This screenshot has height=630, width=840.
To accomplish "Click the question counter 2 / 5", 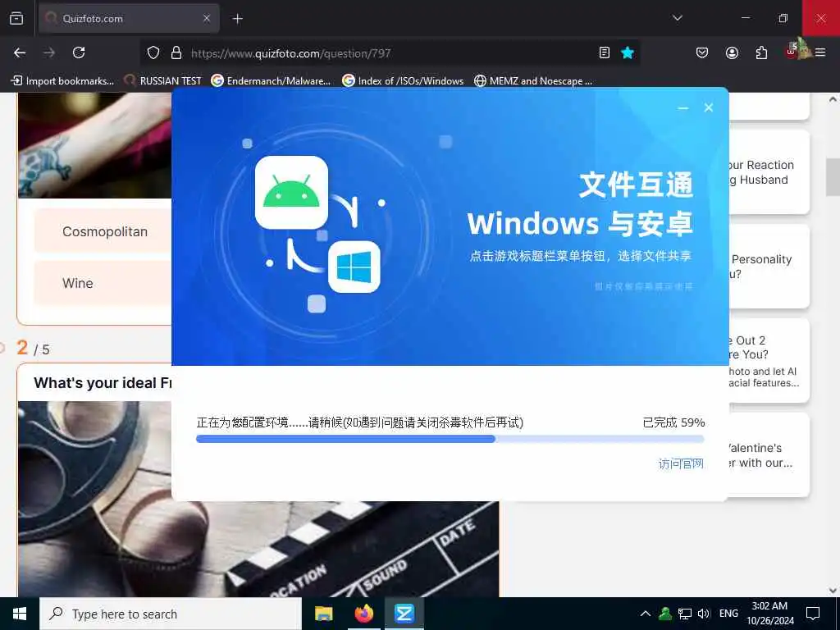I will pyautogui.click(x=33, y=349).
